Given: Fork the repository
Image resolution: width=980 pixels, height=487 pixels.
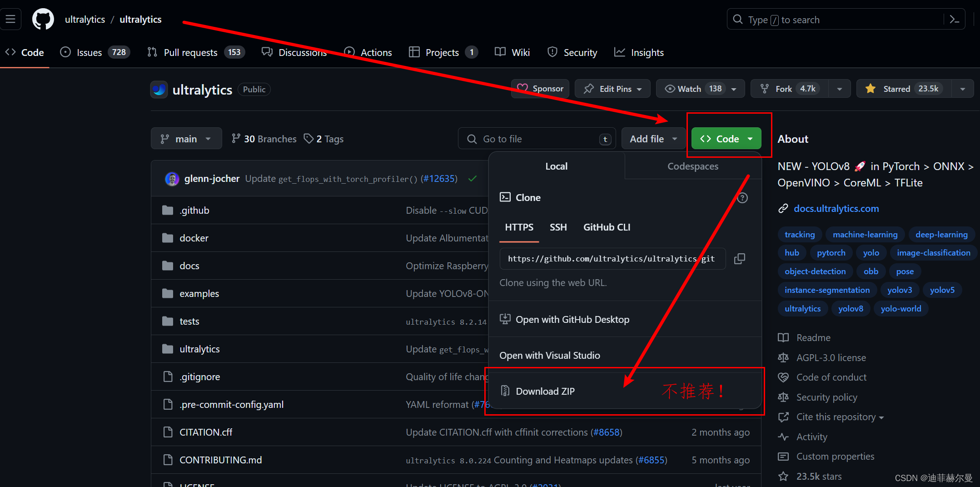Looking at the screenshot, I should pos(790,89).
